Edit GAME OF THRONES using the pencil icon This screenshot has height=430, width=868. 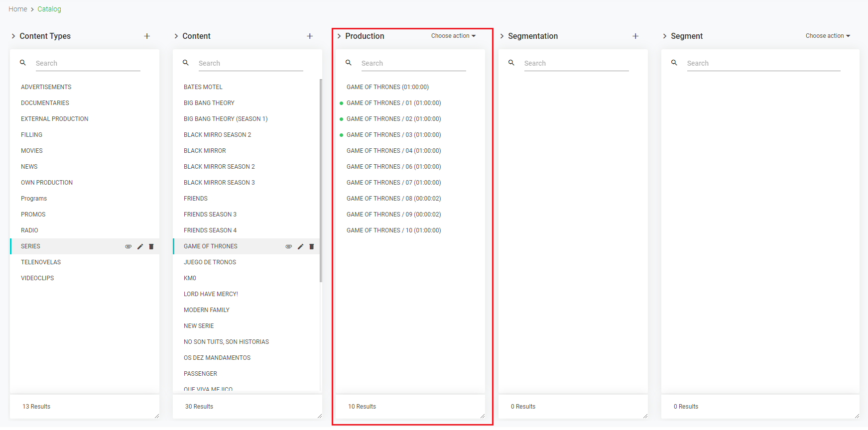300,246
